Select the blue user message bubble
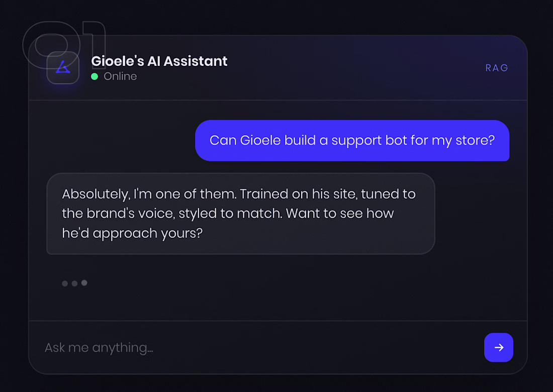Viewport: 553px width, 392px height. [352, 141]
